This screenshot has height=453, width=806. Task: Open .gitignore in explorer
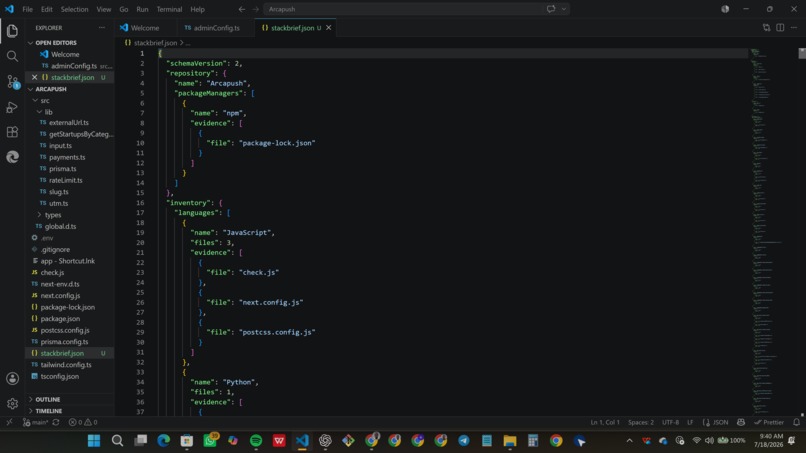55,249
